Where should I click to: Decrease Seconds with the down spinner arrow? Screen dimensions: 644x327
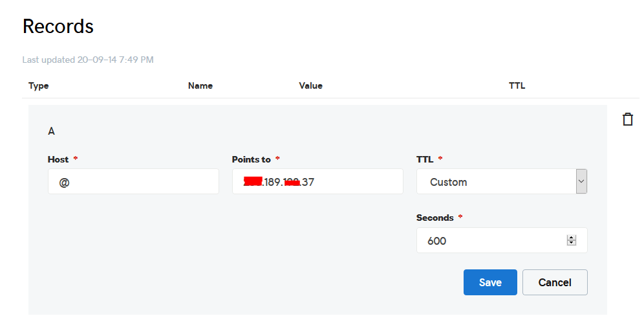572,243
